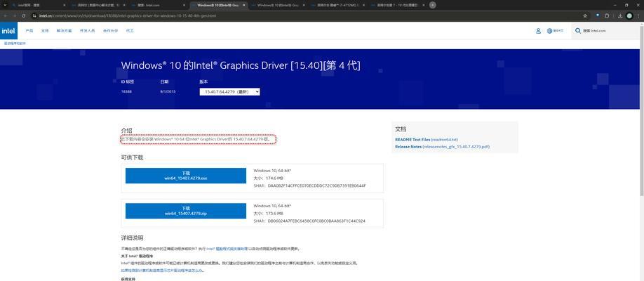The image size is (644, 281).
Task: Bookmark this page with the star icon
Action: [585, 15]
